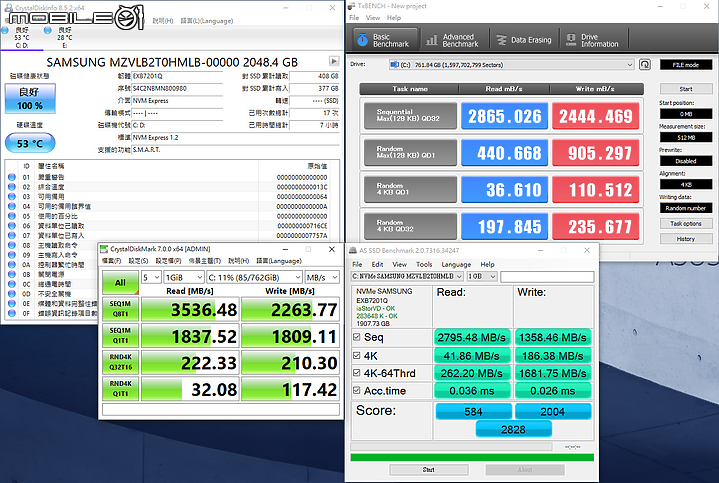Open Drive Information tab in TxBENCH

pos(593,40)
